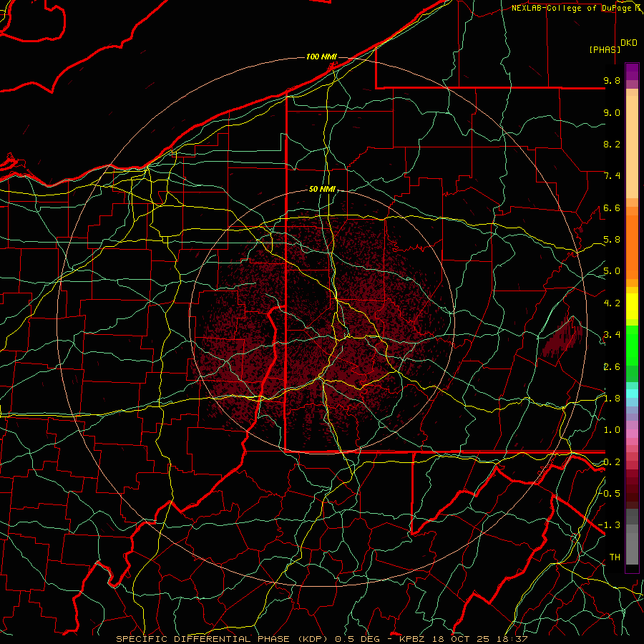Select the 5.0 value on the color scale
644x644 pixels.
click(612, 271)
